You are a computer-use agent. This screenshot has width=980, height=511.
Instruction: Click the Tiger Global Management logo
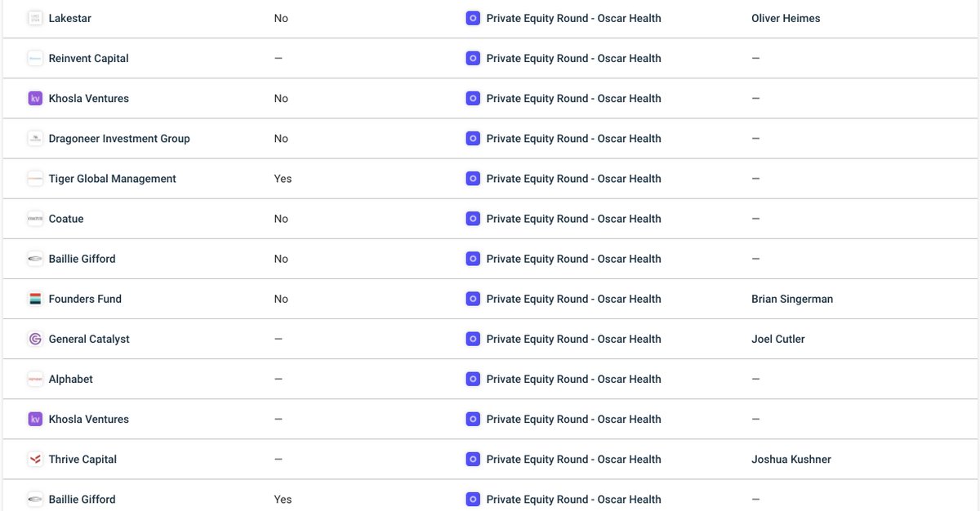coord(35,179)
